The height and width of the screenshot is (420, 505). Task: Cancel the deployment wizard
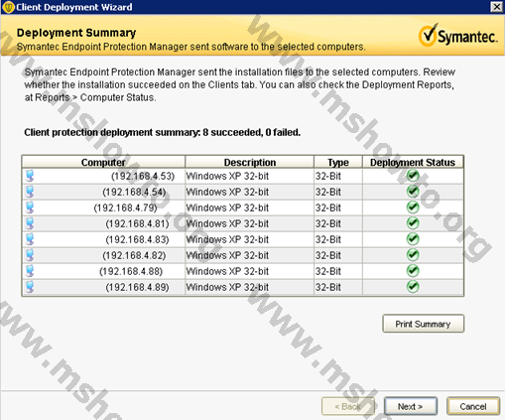(x=473, y=406)
